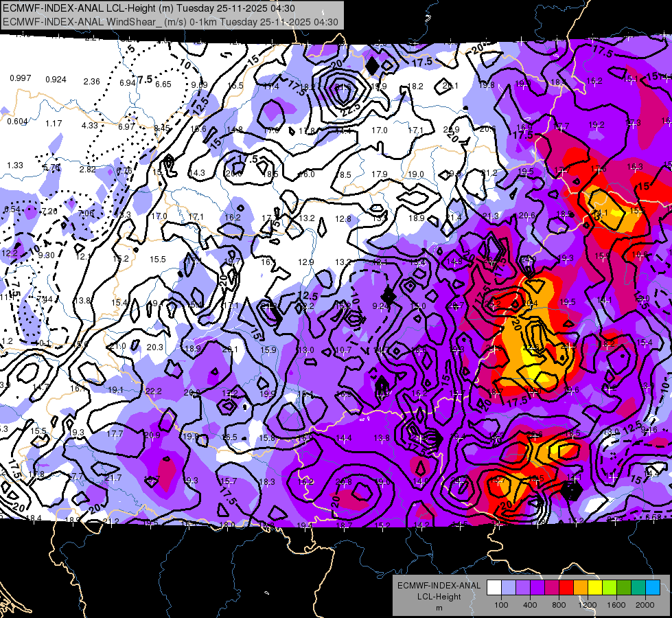The height and width of the screenshot is (618, 672).
Task: Click the legend unit label m
Action: tap(439, 608)
